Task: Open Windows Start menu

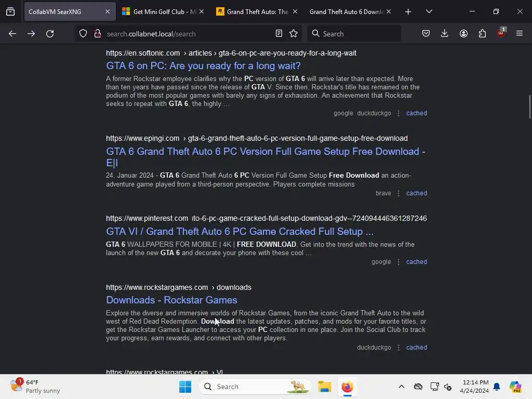Action: click(185, 387)
